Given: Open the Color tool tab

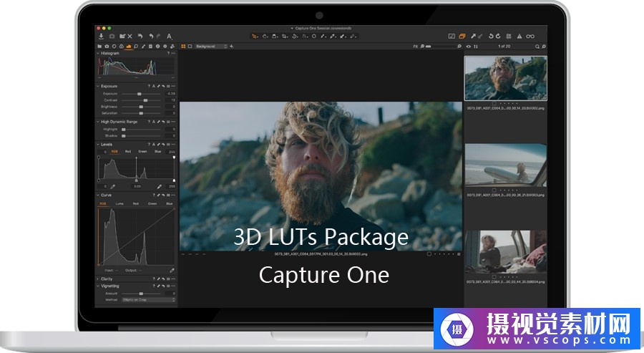Looking at the screenshot, I should pyautogui.click(x=121, y=47).
